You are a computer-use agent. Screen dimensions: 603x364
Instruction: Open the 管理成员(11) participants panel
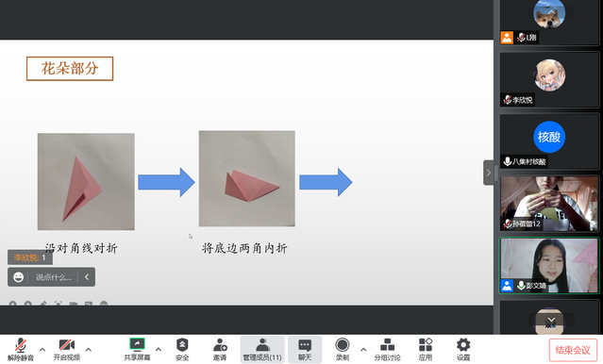(x=262, y=350)
